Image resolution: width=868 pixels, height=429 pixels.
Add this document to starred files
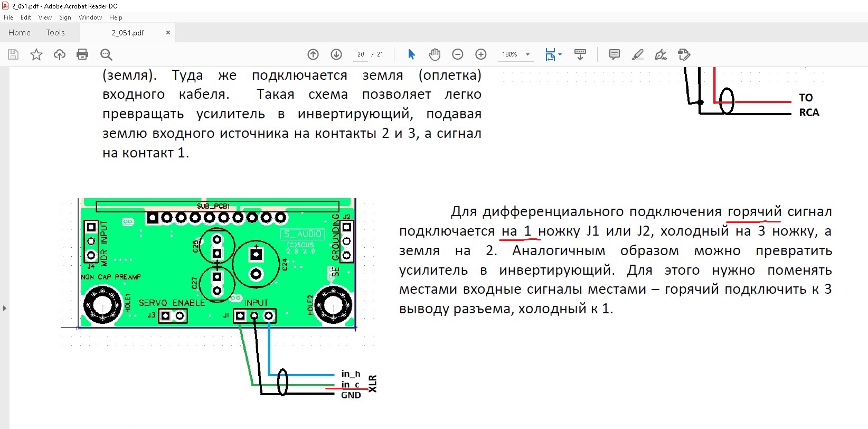pos(36,54)
